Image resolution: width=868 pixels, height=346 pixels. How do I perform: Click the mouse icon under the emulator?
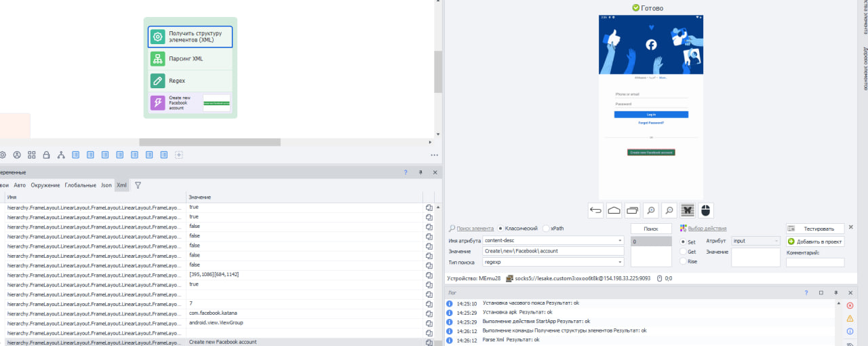tap(706, 210)
